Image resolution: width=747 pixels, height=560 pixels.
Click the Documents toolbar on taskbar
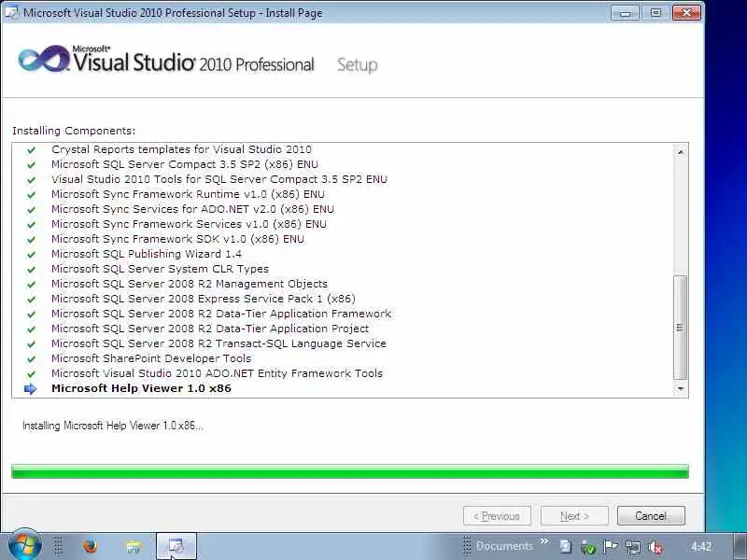point(504,546)
